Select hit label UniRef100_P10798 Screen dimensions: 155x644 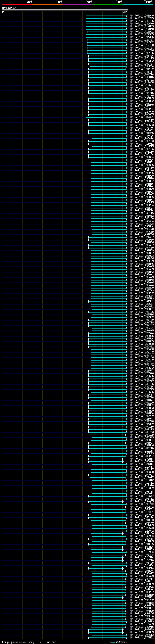coord(142,45)
